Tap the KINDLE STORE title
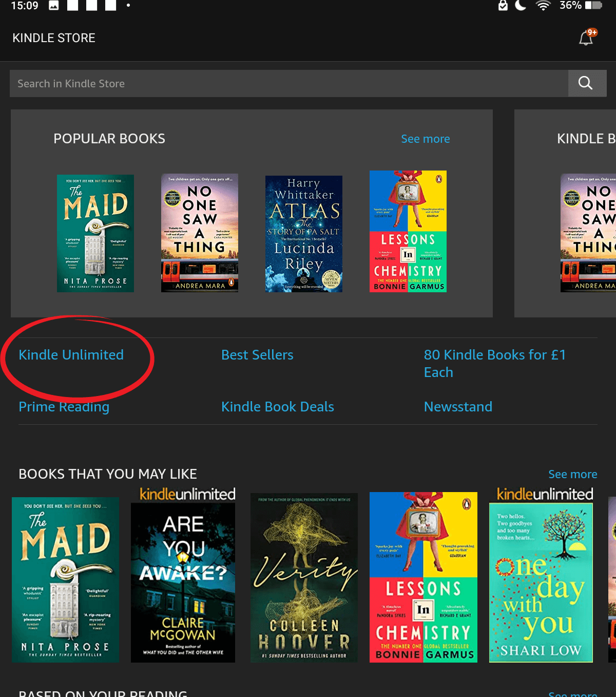The width and height of the screenshot is (616, 697). point(54,38)
